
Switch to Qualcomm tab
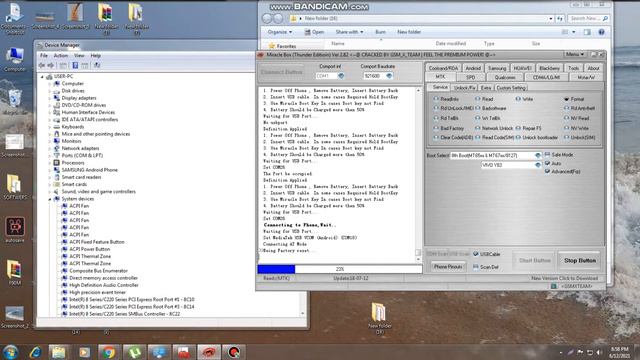coord(505,77)
